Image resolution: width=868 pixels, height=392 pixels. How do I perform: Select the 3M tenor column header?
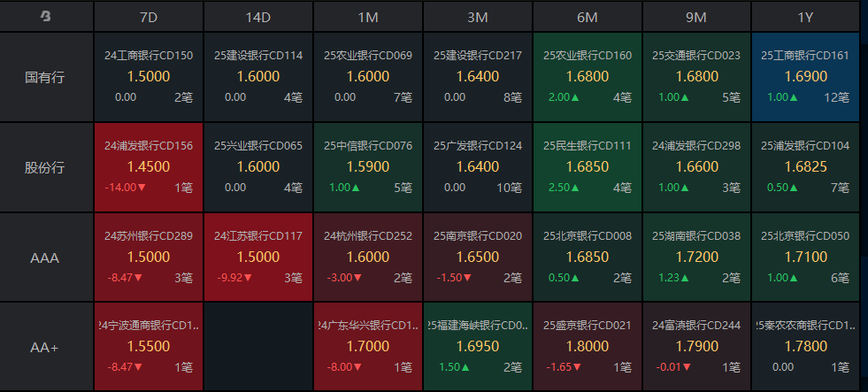(x=477, y=17)
